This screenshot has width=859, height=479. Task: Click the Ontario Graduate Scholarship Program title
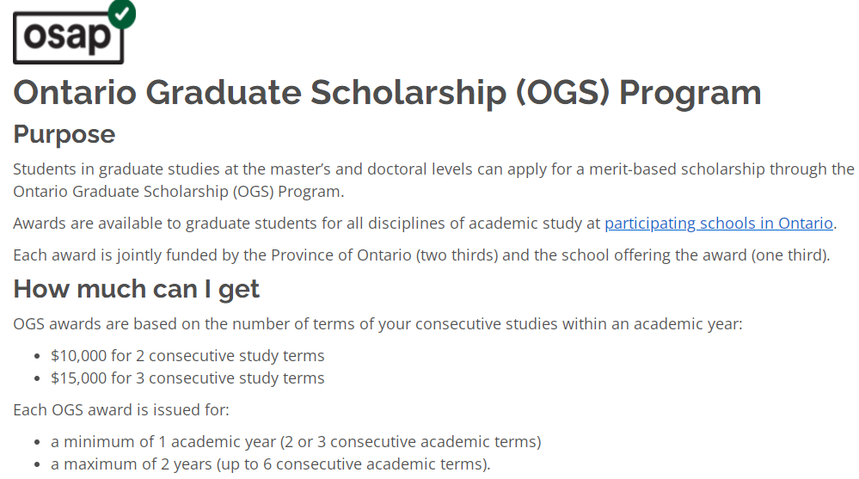point(387,92)
